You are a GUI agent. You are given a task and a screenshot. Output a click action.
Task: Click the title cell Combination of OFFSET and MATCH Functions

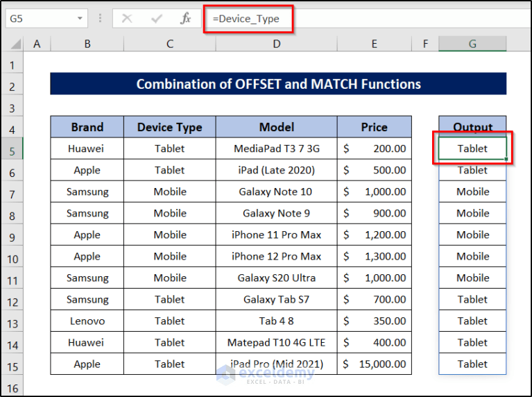(278, 83)
